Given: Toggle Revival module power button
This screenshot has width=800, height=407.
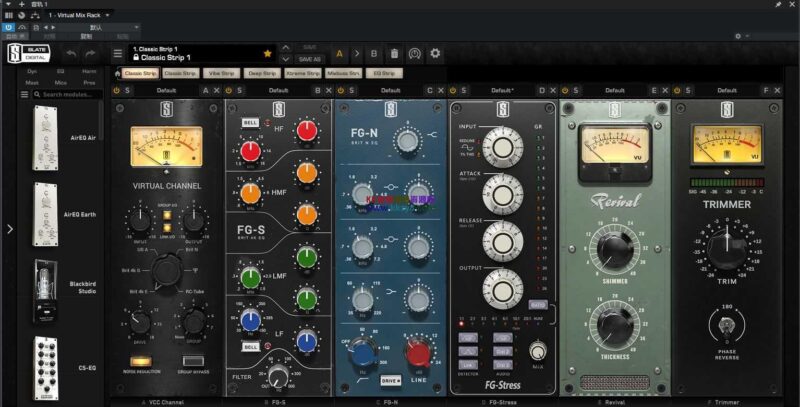Looking at the screenshot, I should click(x=565, y=90).
